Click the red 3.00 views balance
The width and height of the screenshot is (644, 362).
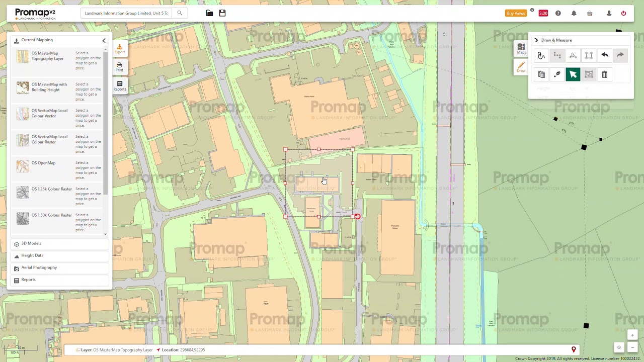pos(543,13)
